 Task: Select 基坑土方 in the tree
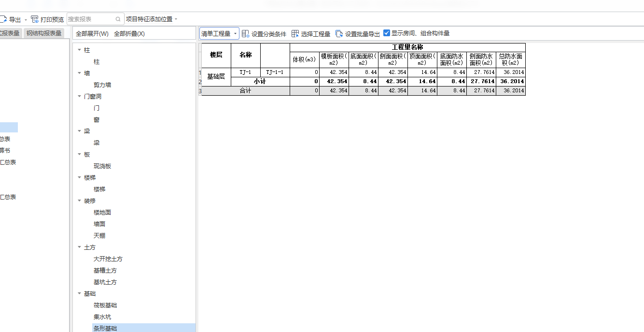pyautogui.click(x=105, y=282)
